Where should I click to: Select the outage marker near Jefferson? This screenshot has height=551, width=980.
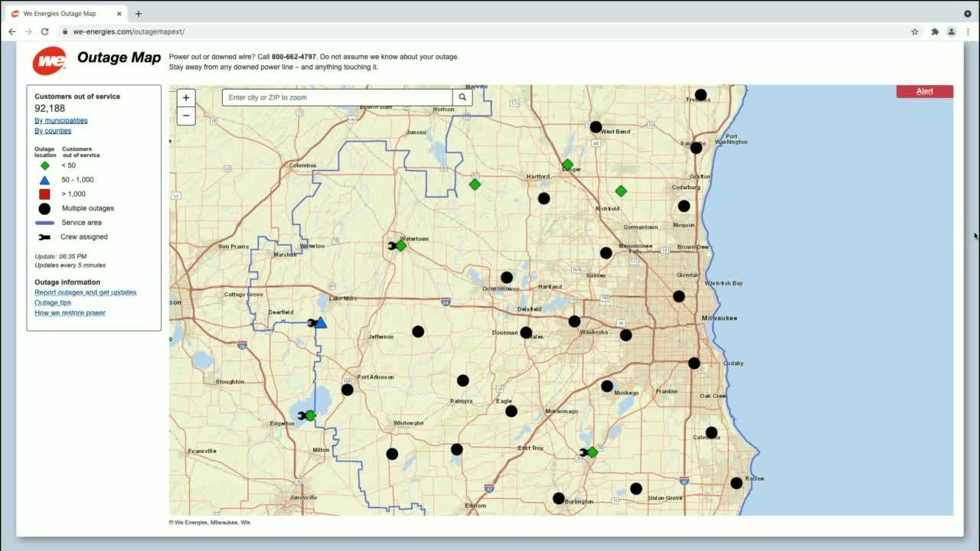click(418, 331)
